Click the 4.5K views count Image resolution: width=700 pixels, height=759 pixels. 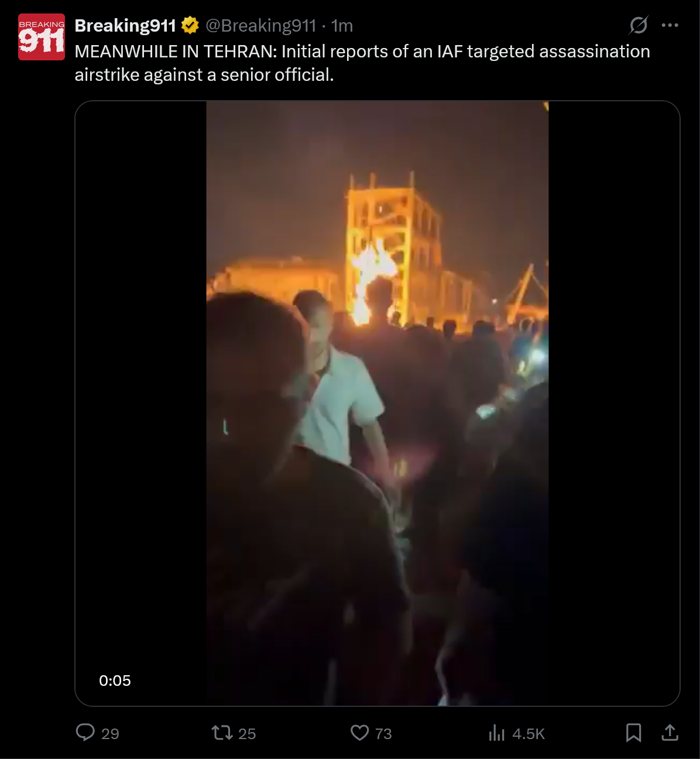[x=529, y=734]
